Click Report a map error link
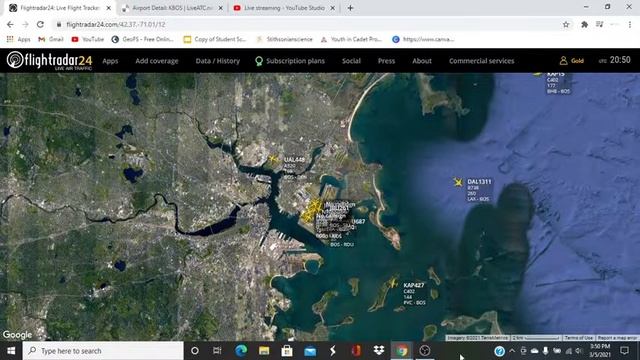 click(618, 338)
